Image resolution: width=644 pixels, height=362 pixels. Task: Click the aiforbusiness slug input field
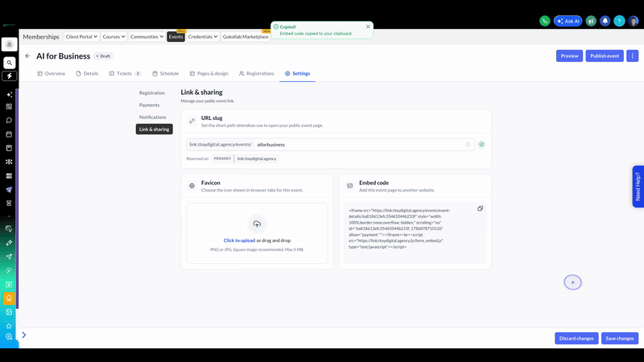365,145
